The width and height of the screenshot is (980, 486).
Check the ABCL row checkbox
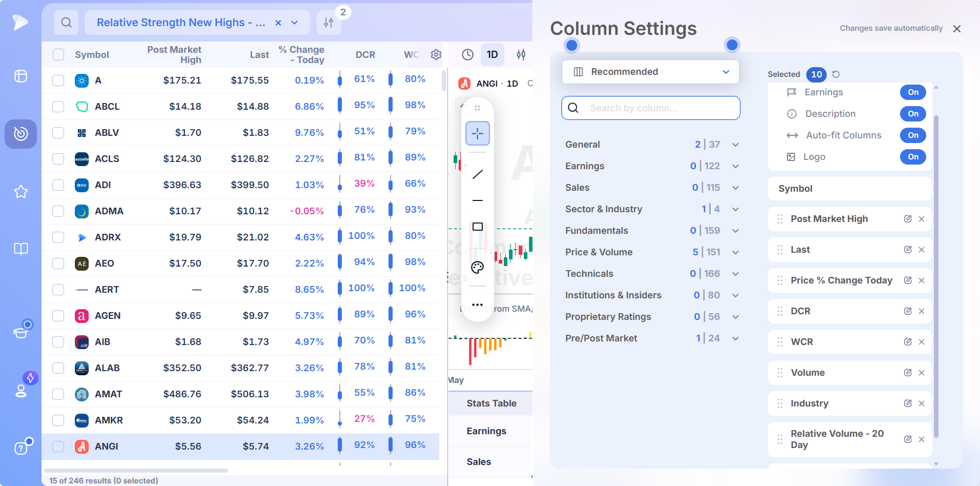tap(58, 107)
